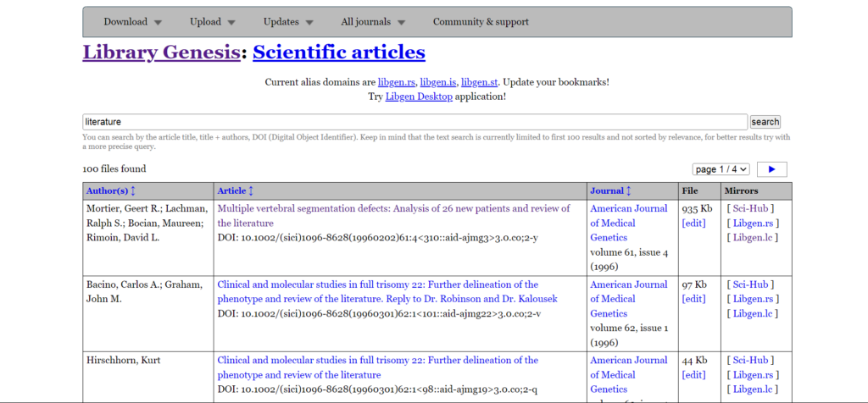Image resolution: width=868 pixels, height=403 pixels.
Task: Open journal link for Hirschhorn row
Action: pos(629,374)
